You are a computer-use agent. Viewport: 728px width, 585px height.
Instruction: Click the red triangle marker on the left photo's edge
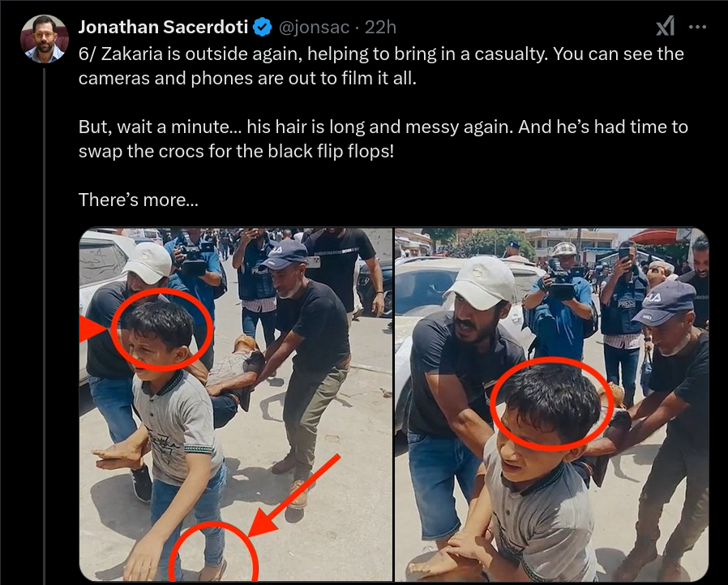[x=92, y=329]
